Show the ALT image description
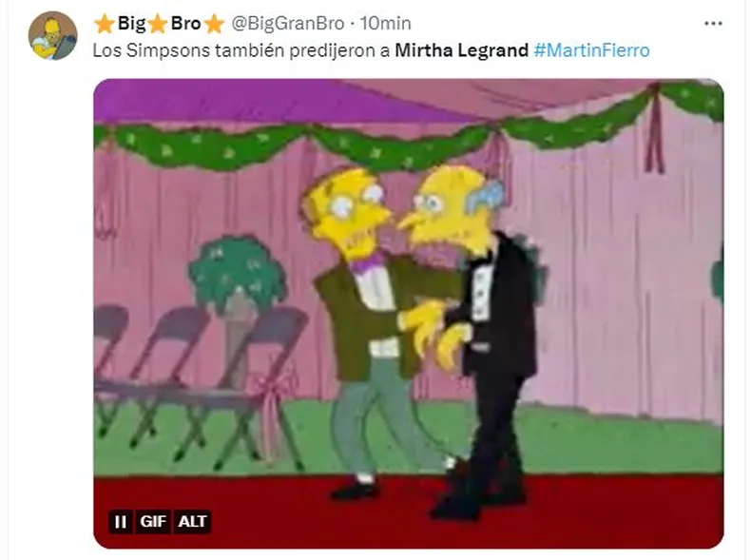Viewport: 751px width, 560px height. click(192, 521)
